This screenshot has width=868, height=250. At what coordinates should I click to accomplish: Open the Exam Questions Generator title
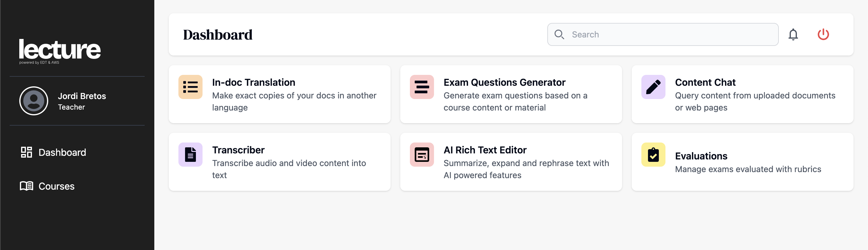[x=504, y=82]
